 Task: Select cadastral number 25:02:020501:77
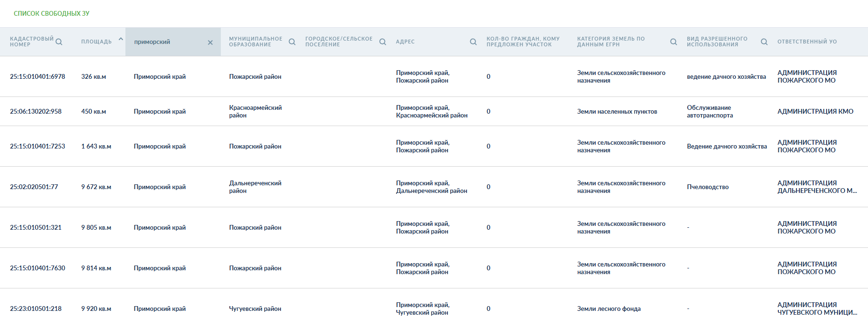pos(34,187)
